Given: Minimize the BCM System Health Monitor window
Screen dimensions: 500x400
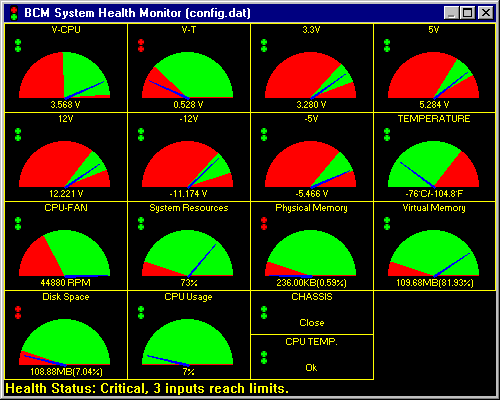Looking at the screenshot, I should click(452, 13).
